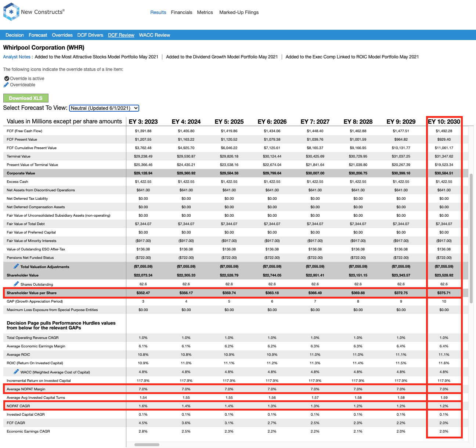Click the GAP (Growth Appreciation Period) label

click(35, 301)
